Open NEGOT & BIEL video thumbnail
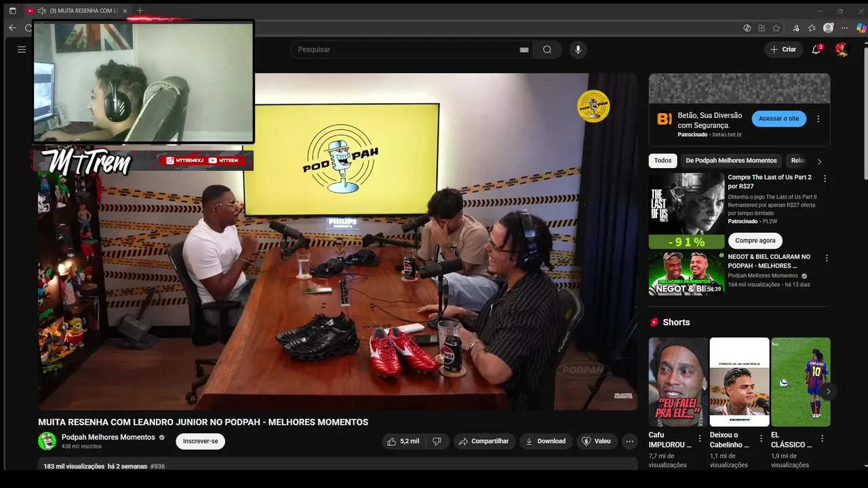 pyautogui.click(x=686, y=274)
